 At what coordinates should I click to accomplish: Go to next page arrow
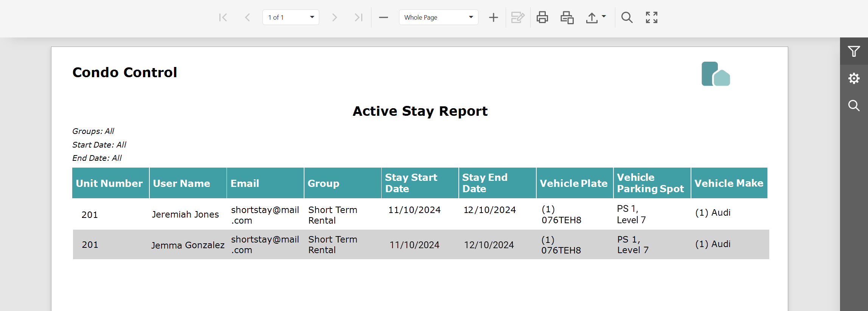[x=334, y=17]
